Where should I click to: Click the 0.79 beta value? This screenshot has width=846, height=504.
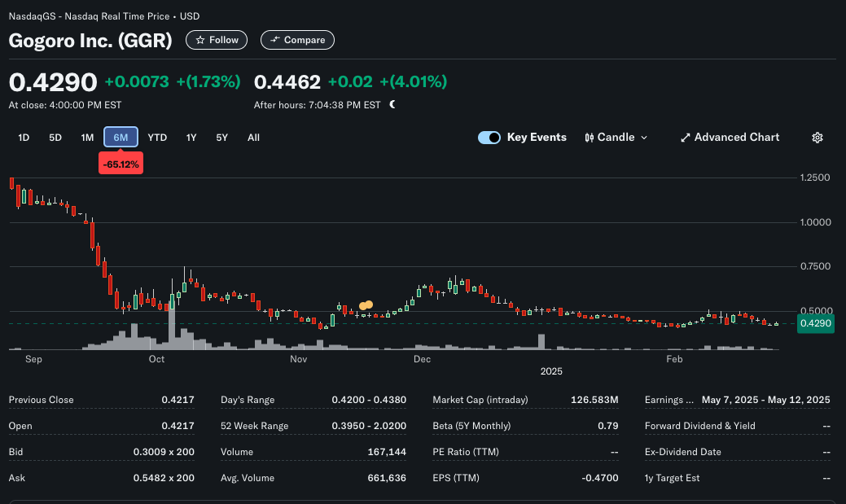click(608, 426)
